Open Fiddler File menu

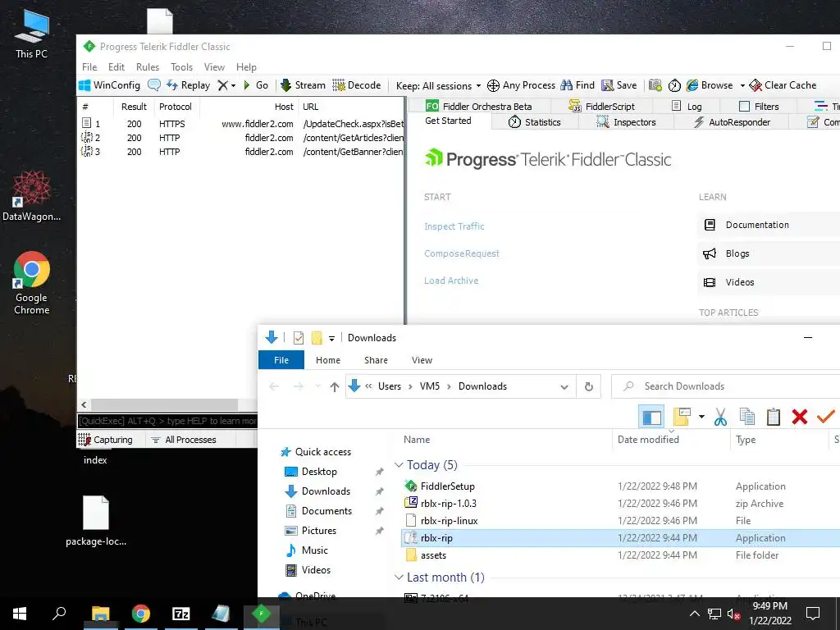point(89,67)
